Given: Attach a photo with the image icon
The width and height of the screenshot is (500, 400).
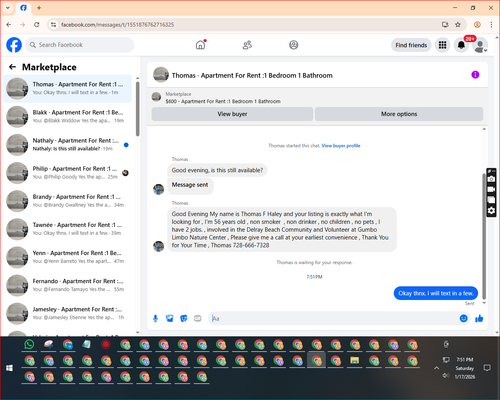Looking at the screenshot, I should [x=170, y=319].
